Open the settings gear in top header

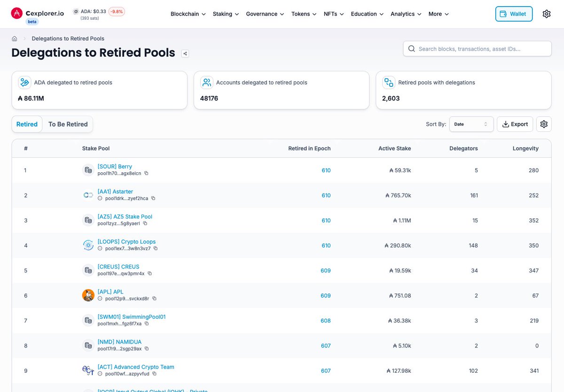coord(546,14)
